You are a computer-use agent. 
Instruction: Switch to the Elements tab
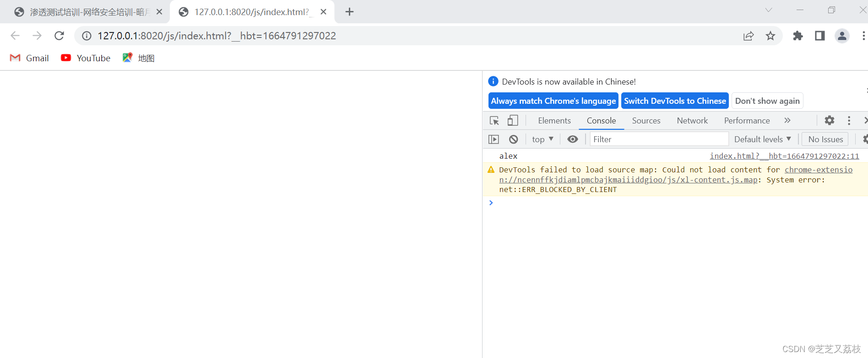(554, 121)
